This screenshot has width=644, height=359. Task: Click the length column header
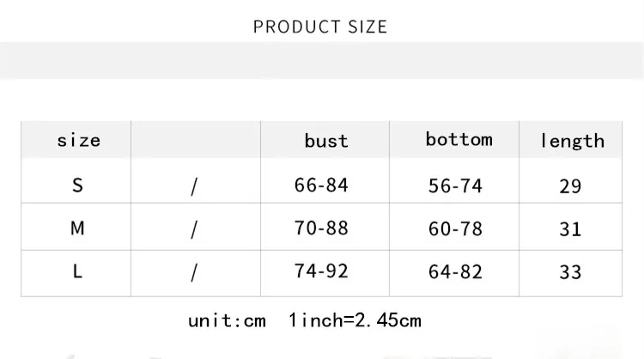572,141
